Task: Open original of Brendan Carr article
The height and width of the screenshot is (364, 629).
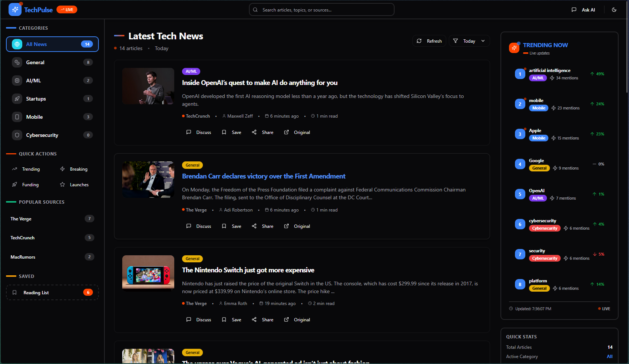Action: (x=297, y=226)
